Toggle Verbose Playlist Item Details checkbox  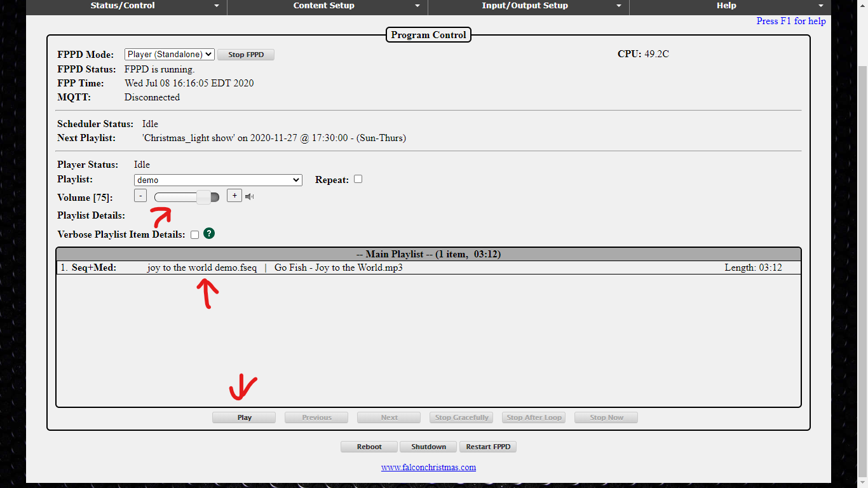[x=194, y=234]
